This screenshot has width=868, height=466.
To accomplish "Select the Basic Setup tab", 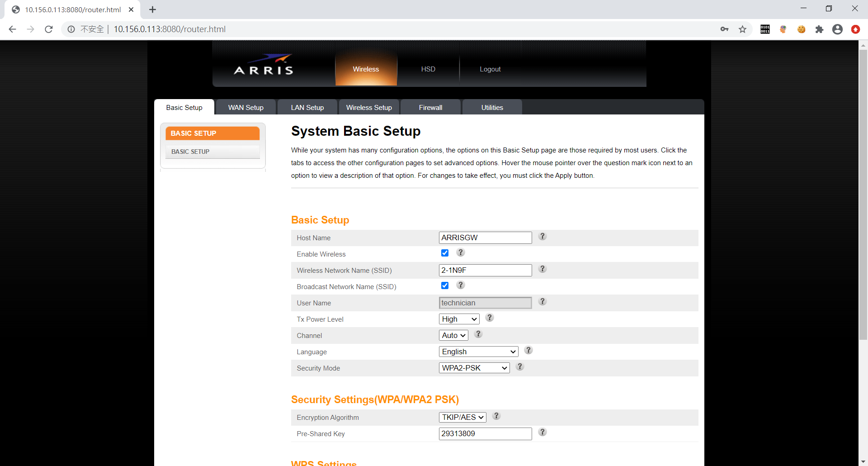I will click(x=184, y=107).
